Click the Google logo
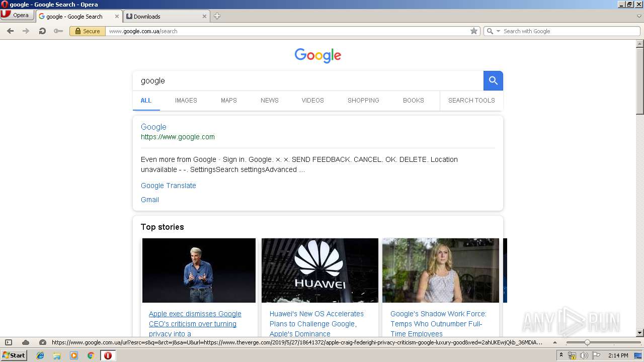644x362 pixels. (x=318, y=55)
